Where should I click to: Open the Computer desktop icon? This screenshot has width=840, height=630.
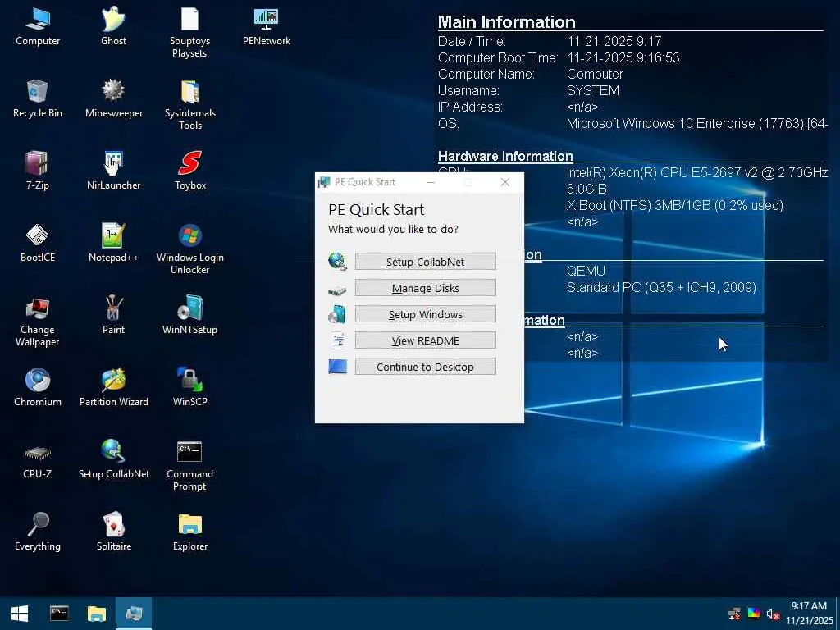coord(38,27)
